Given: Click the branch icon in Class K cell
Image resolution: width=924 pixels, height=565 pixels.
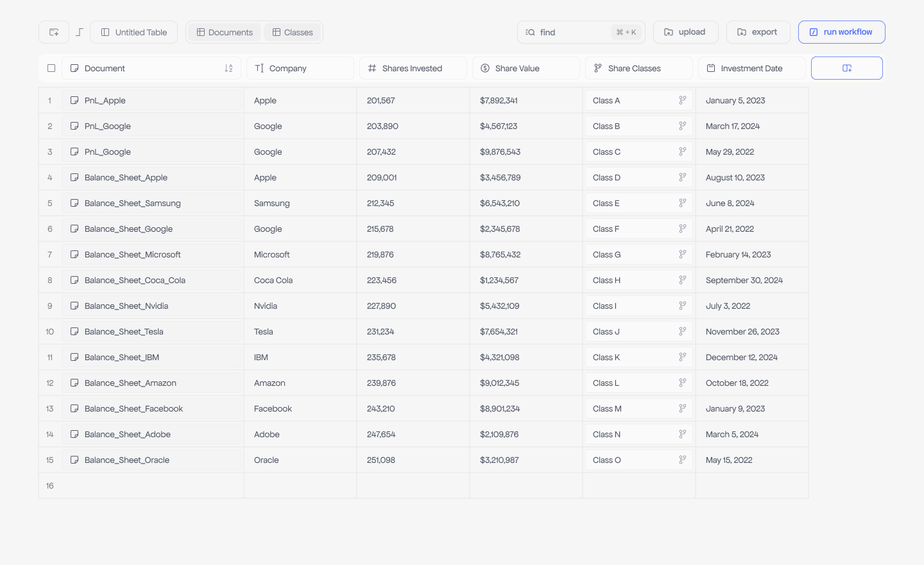Looking at the screenshot, I should (683, 357).
